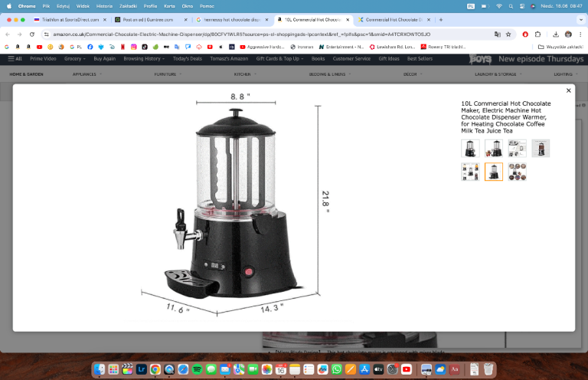Open Wi-Fi status in menu bar

click(499, 6)
